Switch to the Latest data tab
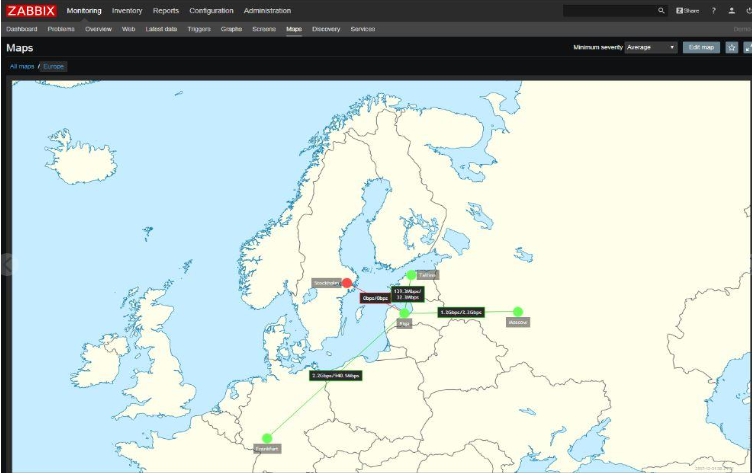Screen dimensions: 753x475 [x=161, y=29]
